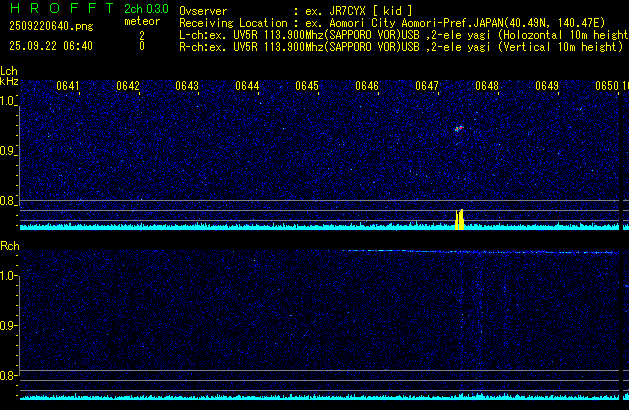This screenshot has width=629, height=410.
Task: Select the 0649 time marker
Action: coord(547,86)
